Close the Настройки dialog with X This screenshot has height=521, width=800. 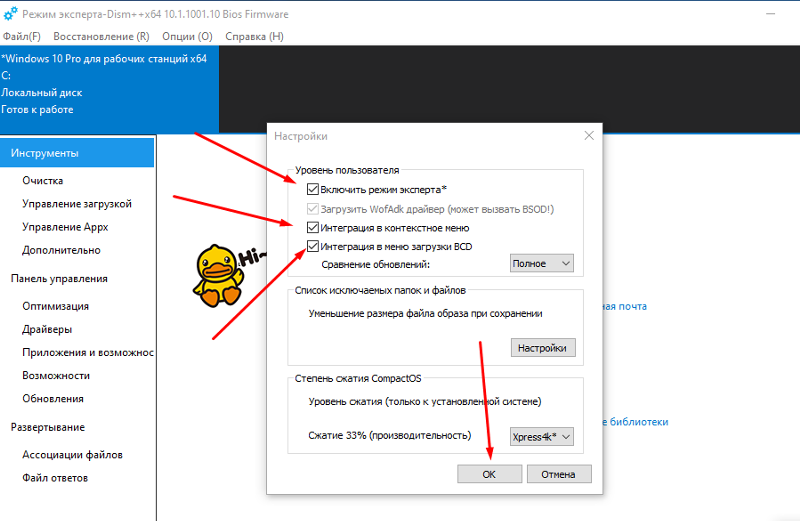(589, 136)
